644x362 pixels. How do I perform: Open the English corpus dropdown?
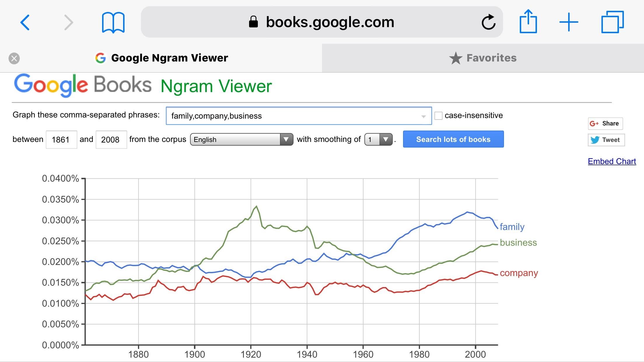[242, 140]
